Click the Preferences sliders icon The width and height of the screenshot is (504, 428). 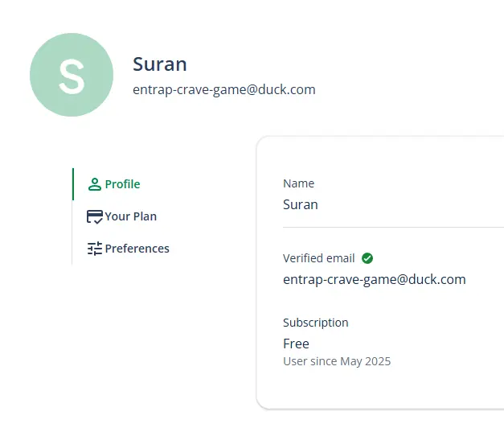click(95, 249)
